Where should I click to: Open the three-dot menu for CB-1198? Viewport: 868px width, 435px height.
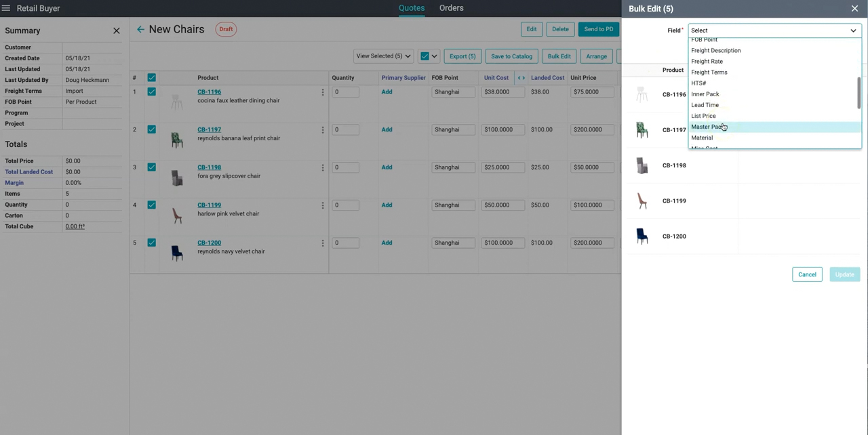pos(322,167)
